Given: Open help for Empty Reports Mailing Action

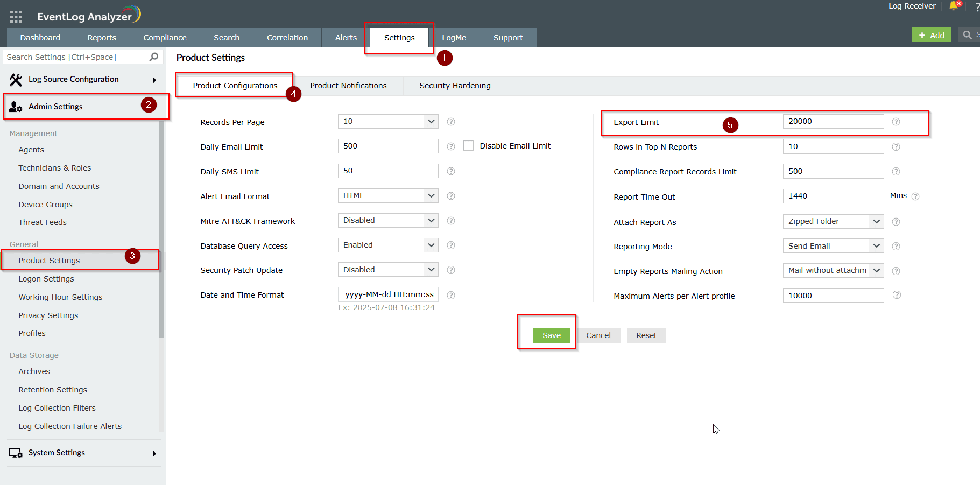Looking at the screenshot, I should tap(896, 271).
